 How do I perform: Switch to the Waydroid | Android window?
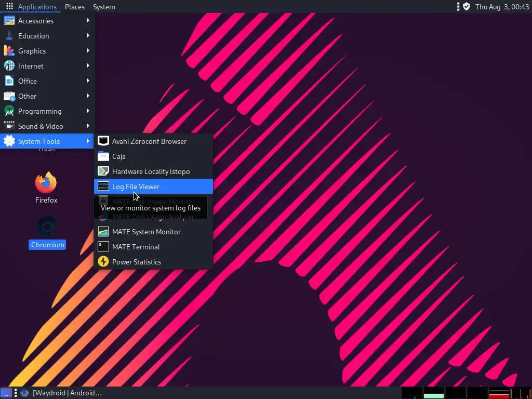point(61,393)
